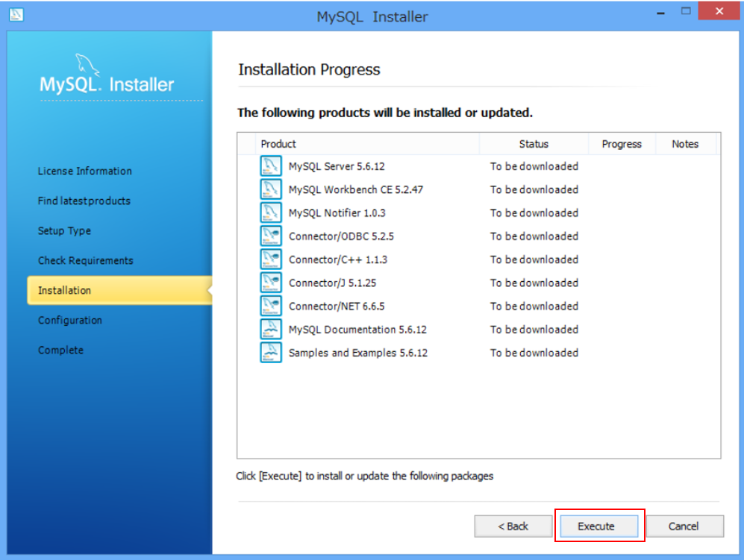Open the Configuration step
744x560 pixels.
tap(69, 321)
